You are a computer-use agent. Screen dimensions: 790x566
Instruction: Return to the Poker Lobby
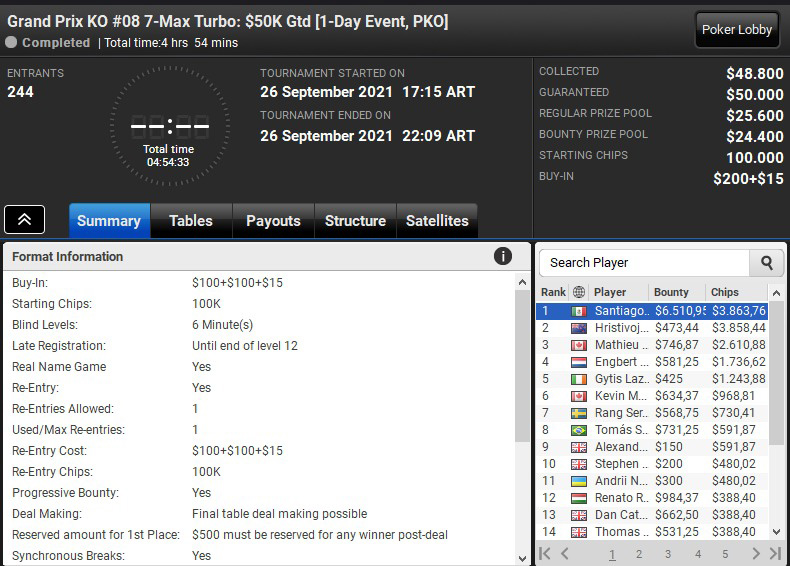pyautogui.click(x=737, y=30)
